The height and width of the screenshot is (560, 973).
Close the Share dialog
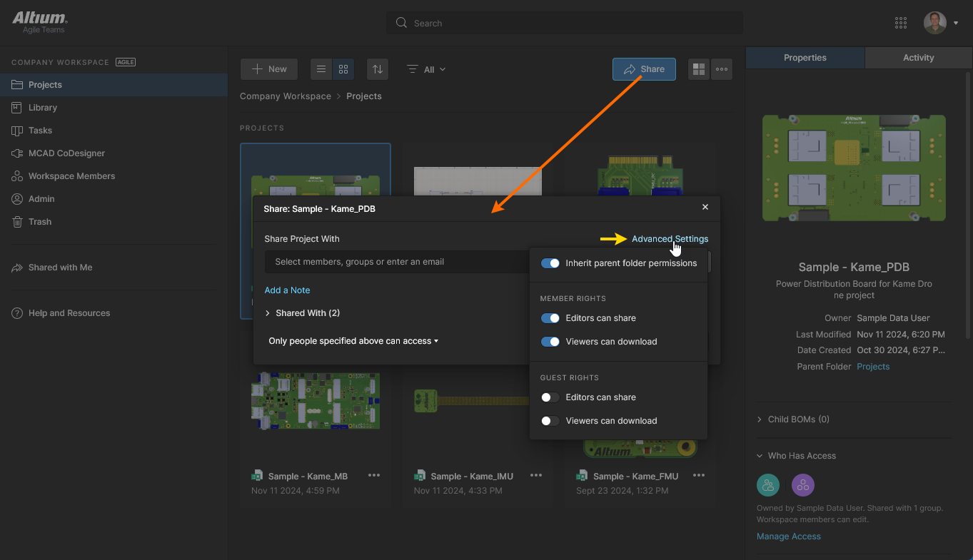[x=705, y=207]
